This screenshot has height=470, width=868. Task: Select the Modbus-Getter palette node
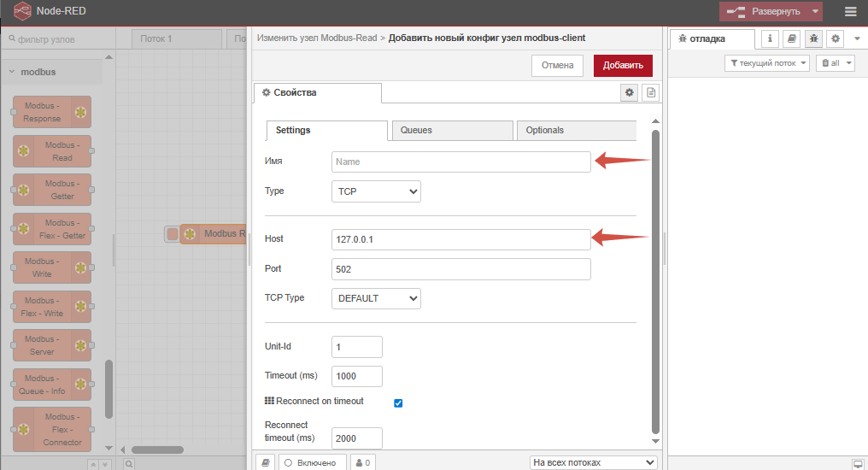coord(52,190)
